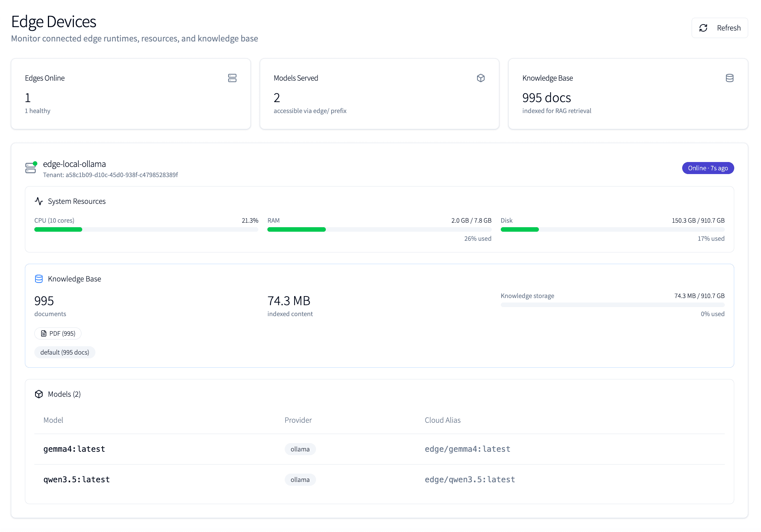Click the Tenant ID text
The width and height of the screenshot is (761, 532).
pos(110,175)
